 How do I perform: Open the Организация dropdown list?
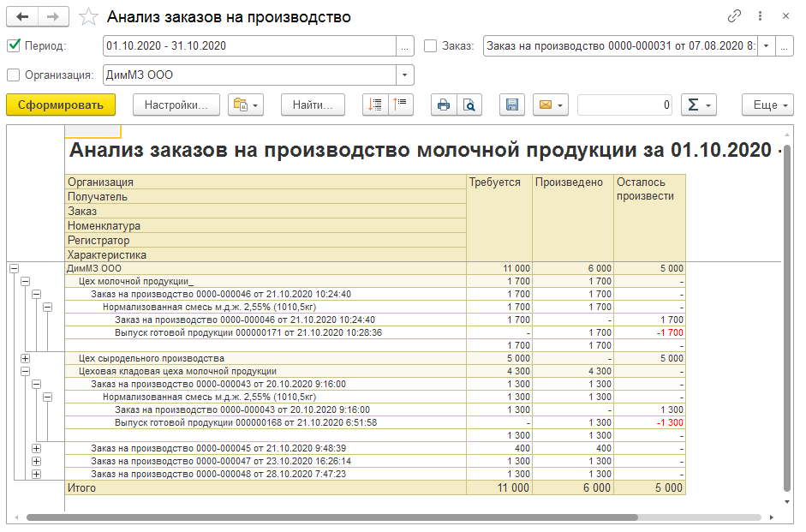point(405,75)
